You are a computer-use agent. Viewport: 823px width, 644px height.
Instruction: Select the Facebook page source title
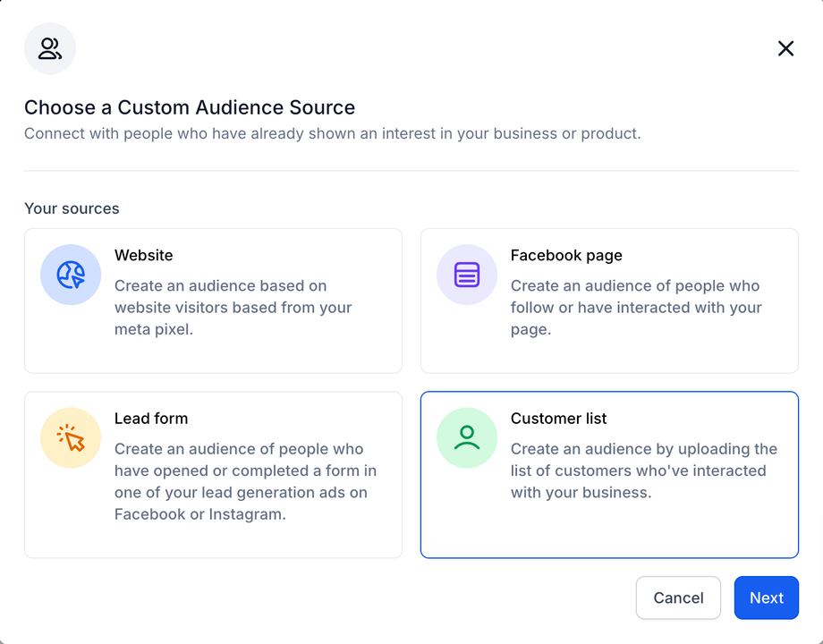tap(566, 255)
